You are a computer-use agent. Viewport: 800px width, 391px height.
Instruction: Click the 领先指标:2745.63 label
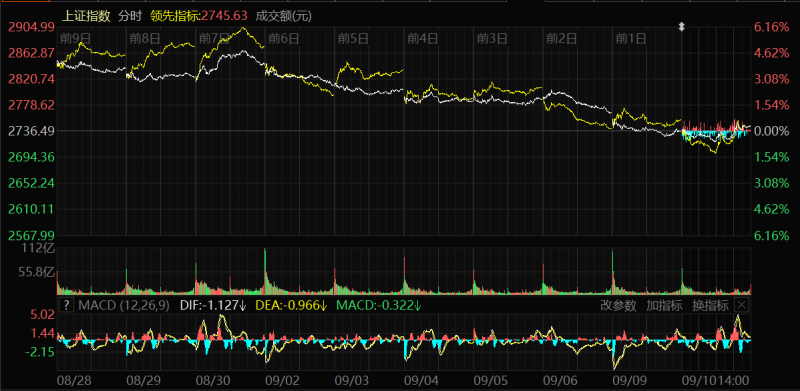pyautogui.click(x=199, y=16)
